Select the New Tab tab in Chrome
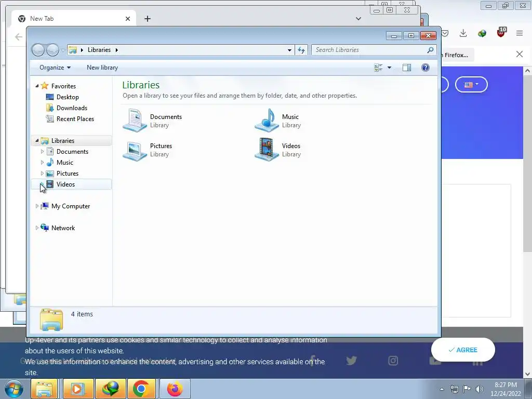 click(74, 19)
